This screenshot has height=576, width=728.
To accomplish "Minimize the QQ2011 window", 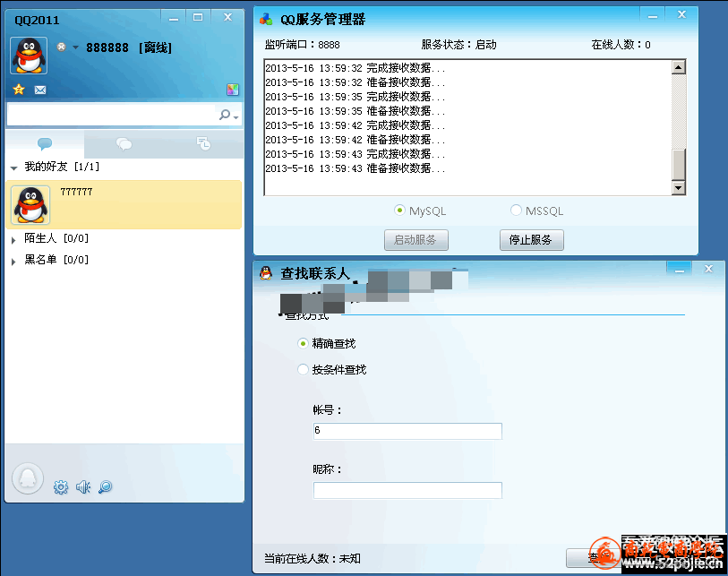I will coord(174,18).
